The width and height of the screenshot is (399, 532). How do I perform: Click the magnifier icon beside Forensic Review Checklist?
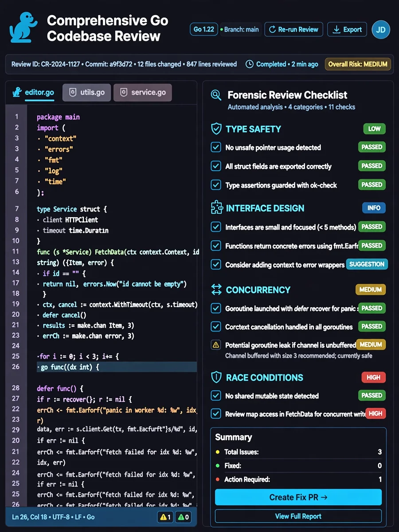pos(216,95)
